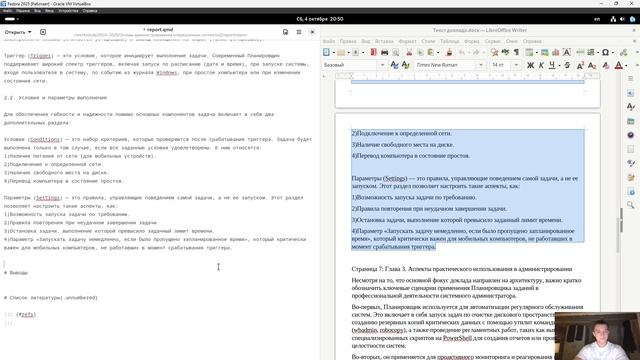Image resolution: width=640 pixels, height=360 pixels.
Task: Save the Writer document
Action: [356, 52]
